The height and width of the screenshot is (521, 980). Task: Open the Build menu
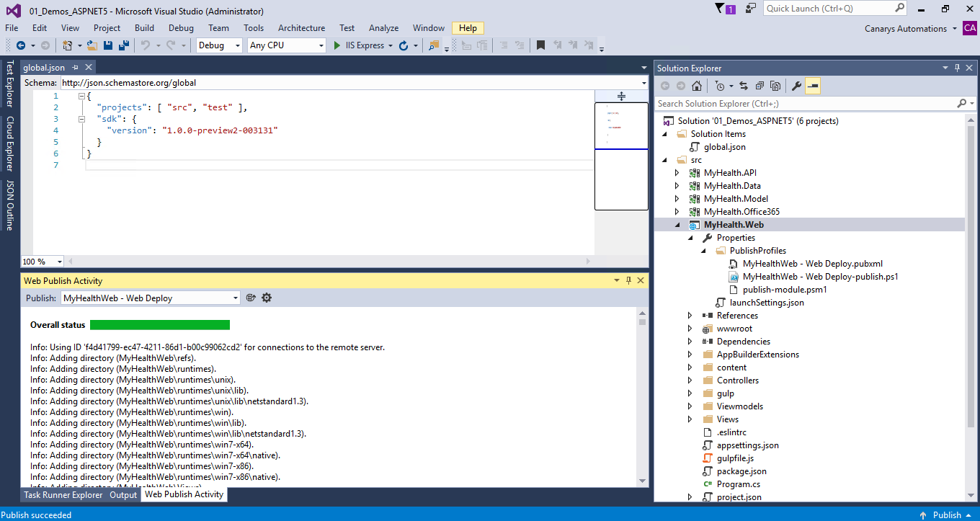click(x=144, y=28)
